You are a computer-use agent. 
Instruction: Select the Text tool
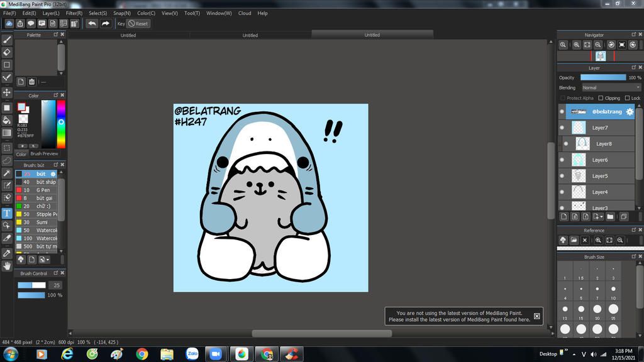point(6,213)
